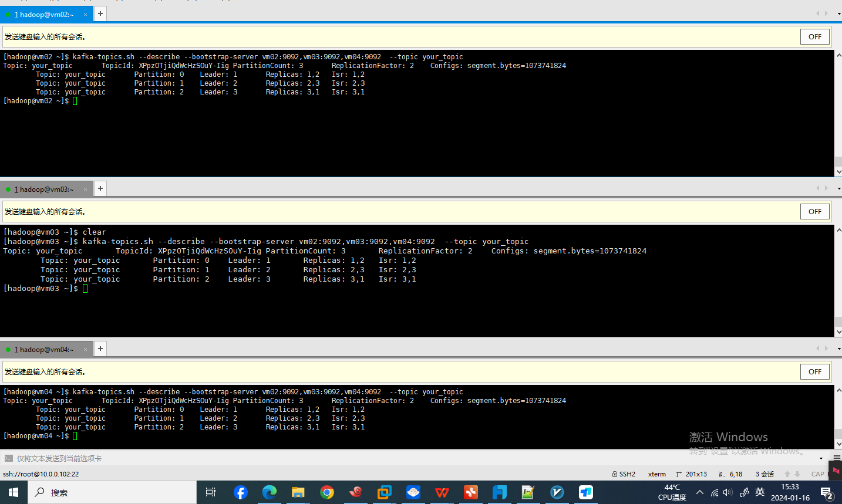Viewport: 842px width, 504px height.
Task: Click the compose bar terminal icon
Action: click(x=8, y=458)
